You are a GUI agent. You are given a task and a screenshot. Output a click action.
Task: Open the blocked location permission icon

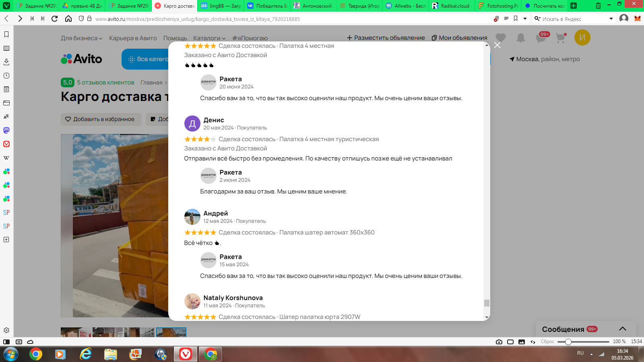pos(496,19)
